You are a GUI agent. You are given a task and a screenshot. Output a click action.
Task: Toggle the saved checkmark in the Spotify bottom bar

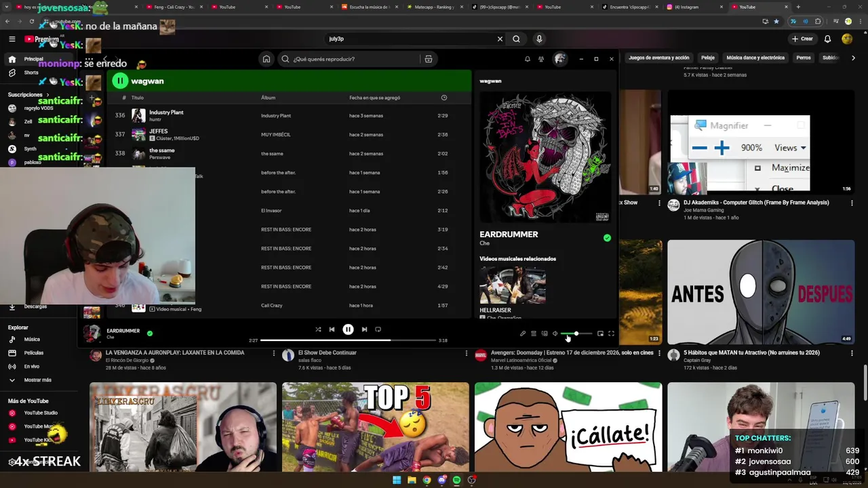[150, 333]
